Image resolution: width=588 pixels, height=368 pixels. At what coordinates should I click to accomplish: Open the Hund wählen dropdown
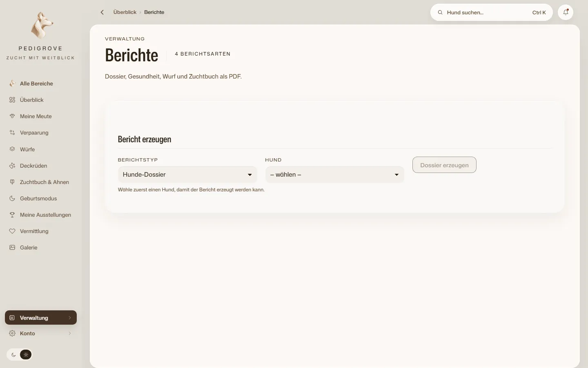pyautogui.click(x=334, y=175)
